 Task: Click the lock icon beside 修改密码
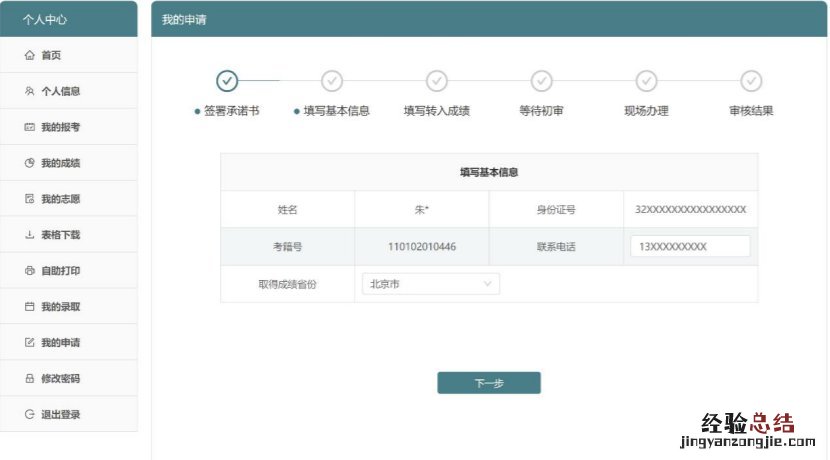pos(29,379)
